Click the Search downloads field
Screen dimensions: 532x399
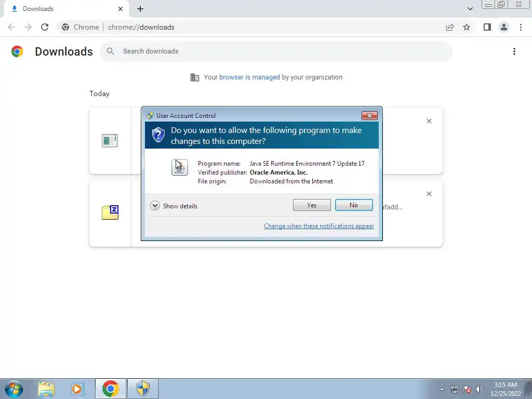276,51
